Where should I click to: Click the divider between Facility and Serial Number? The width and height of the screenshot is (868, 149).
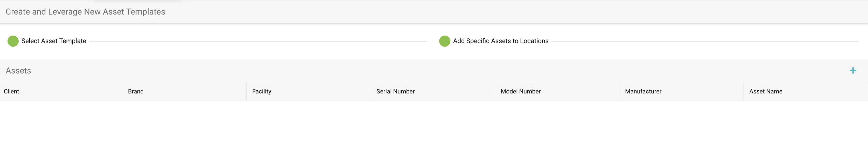(x=371, y=91)
